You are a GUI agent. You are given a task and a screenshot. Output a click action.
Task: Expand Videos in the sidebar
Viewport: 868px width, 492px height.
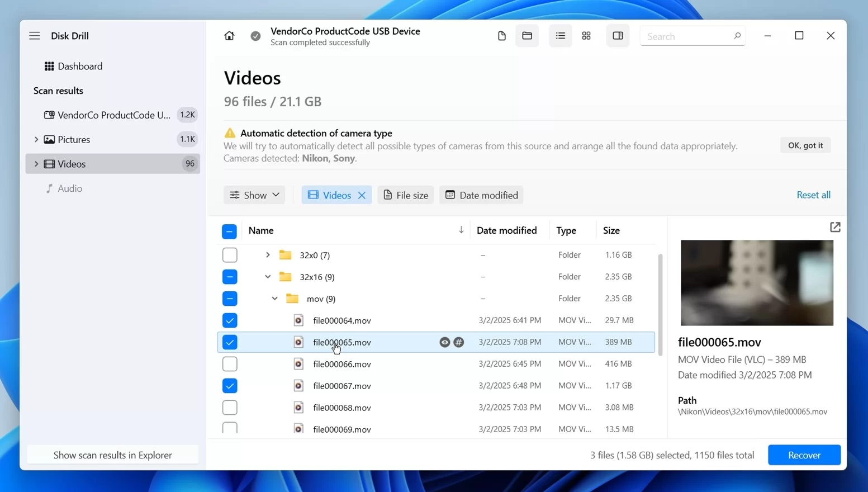click(x=36, y=164)
